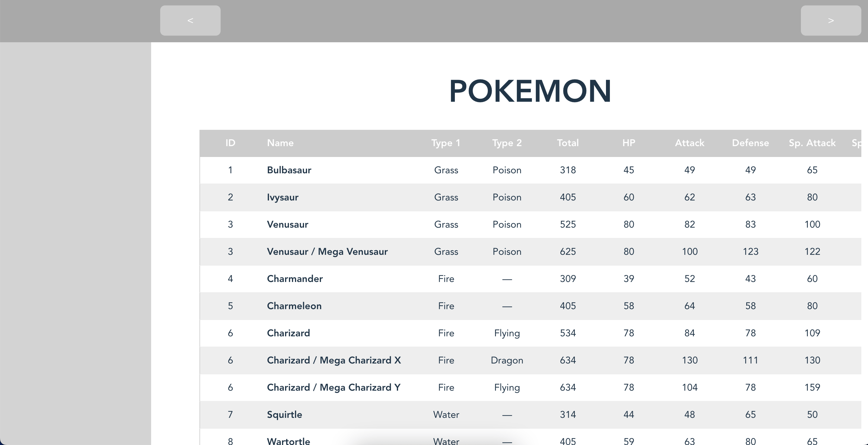The height and width of the screenshot is (445, 868).
Task: Click the Ivysaur name cell
Action: pyautogui.click(x=283, y=197)
